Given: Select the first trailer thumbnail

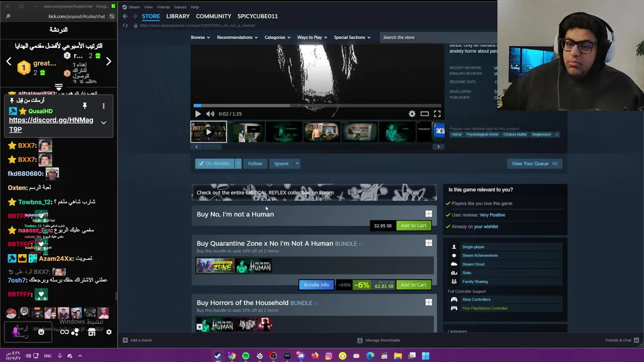Looking at the screenshot, I should pos(208,132).
